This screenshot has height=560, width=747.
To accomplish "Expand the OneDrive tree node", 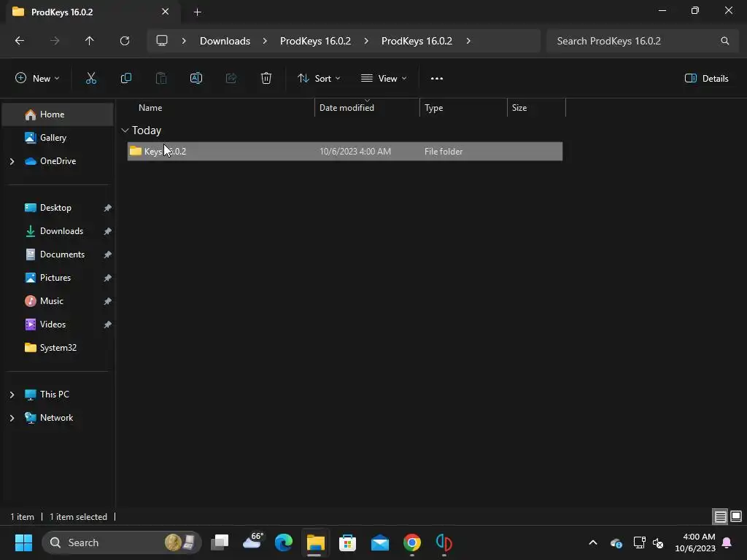I will click(x=12, y=161).
